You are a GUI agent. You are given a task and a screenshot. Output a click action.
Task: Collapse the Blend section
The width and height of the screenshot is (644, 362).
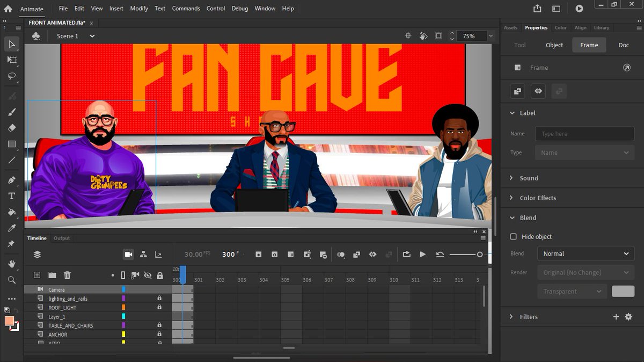tap(511, 218)
